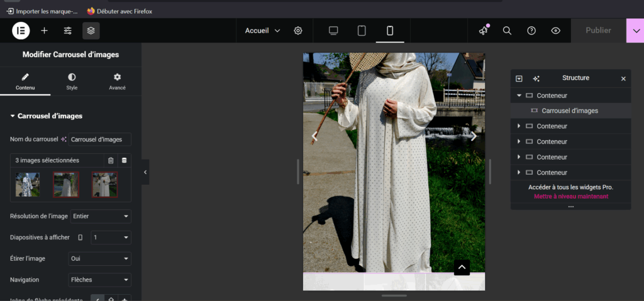Toggle the Structure layers icon
Image resolution: width=644 pixels, height=301 pixels.
tap(91, 30)
